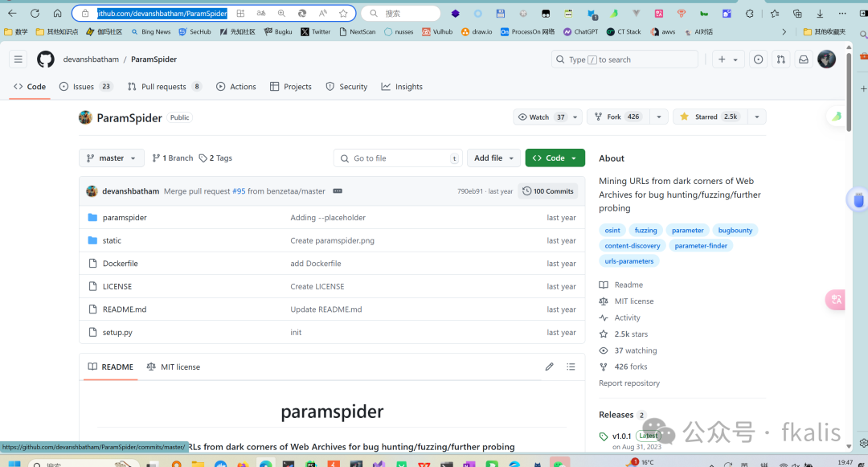Image resolution: width=868 pixels, height=467 pixels.
Task: Open the Add file dropdown
Action: coord(493,158)
